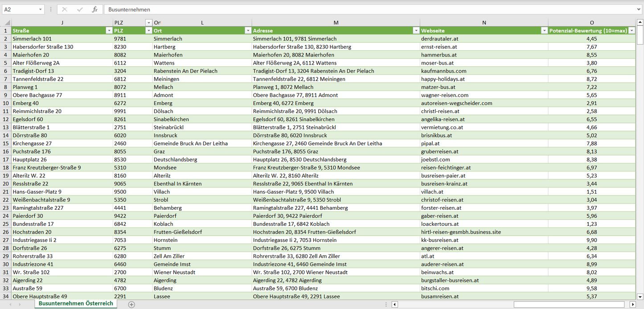Click horizontal scrollbar right arrow

tap(632, 305)
